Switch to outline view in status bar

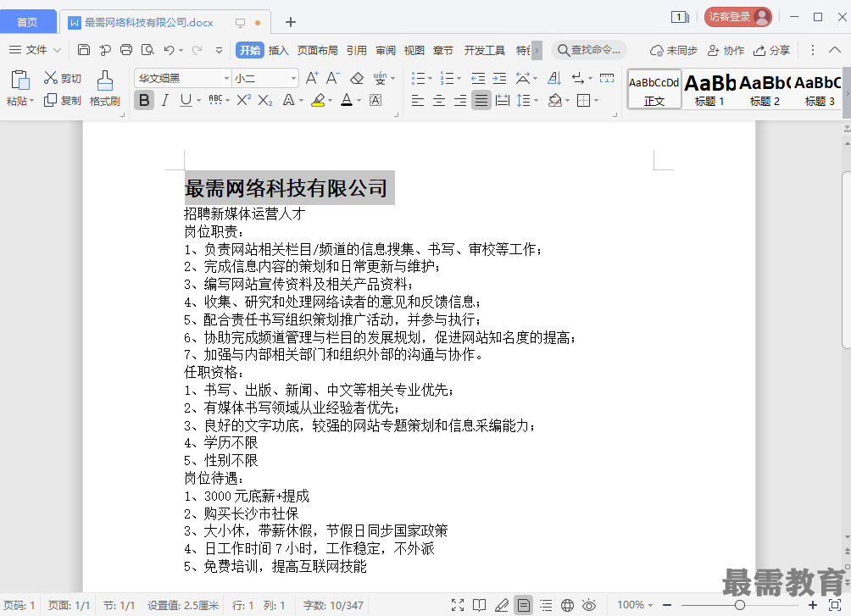(546, 605)
